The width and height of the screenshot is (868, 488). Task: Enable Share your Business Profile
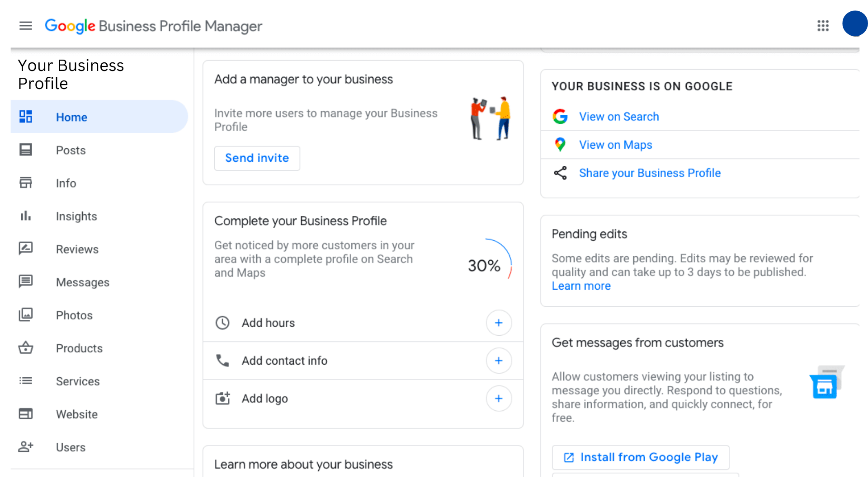(650, 173)
